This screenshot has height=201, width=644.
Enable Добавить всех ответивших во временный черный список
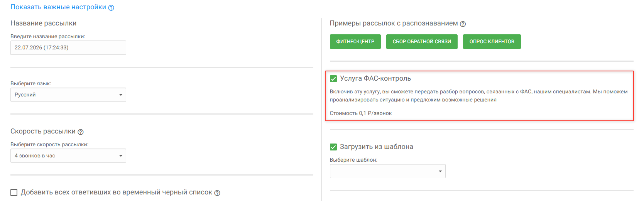[14, 193]
